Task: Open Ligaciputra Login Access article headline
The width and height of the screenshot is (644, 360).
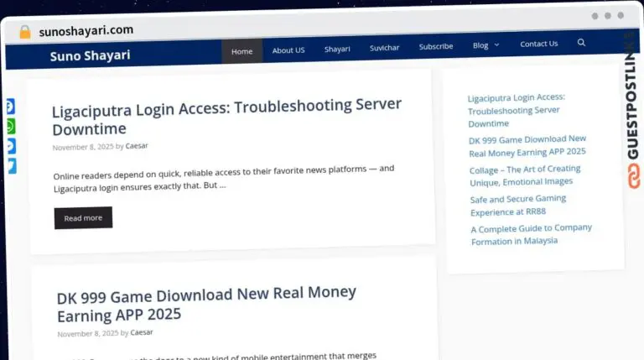Action: tap(226, 117)
